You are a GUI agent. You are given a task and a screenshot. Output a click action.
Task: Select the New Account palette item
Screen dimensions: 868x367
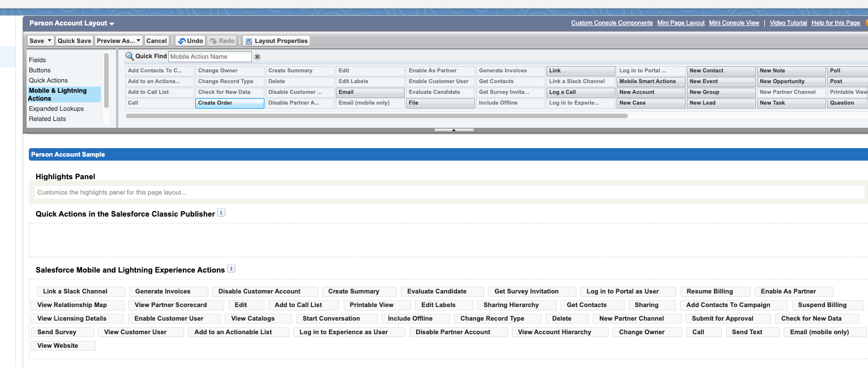pyautogui.click(x=651, y=92)
